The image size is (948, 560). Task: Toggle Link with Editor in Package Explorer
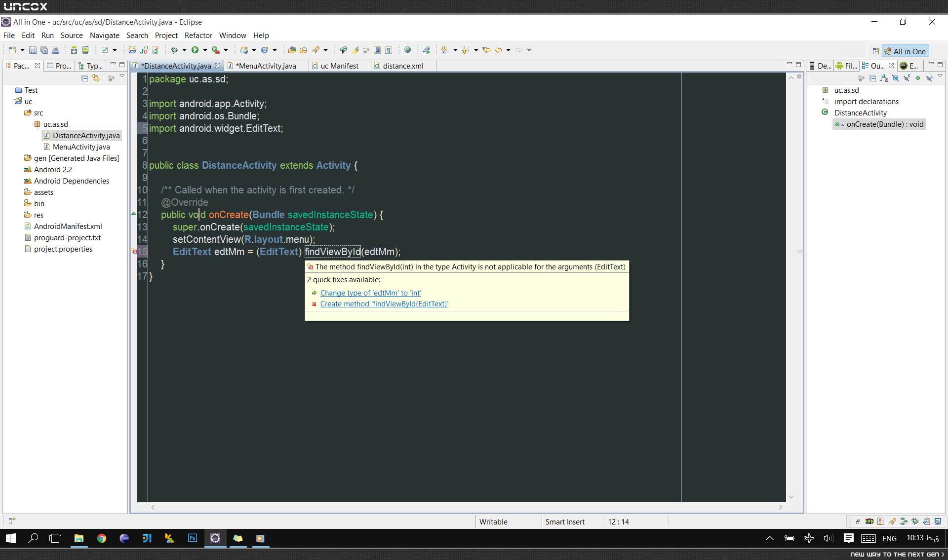[x=96, y=78]
